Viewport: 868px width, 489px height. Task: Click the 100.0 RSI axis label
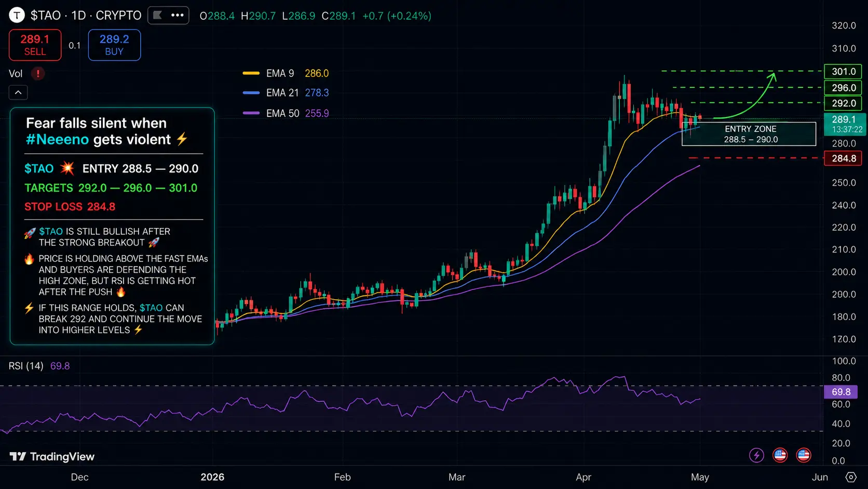tap(844, 361)
